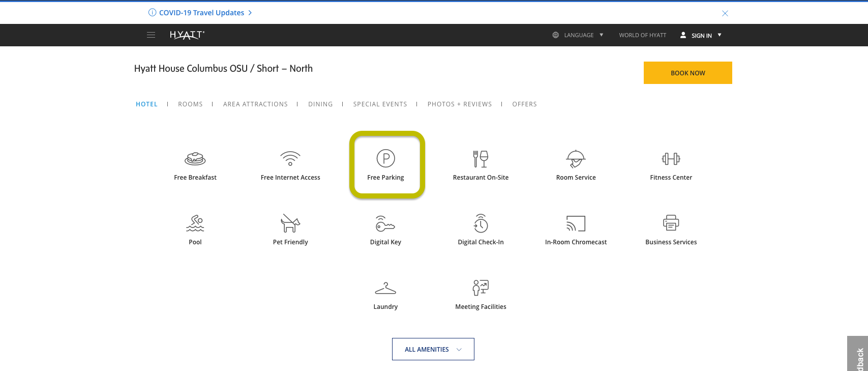Click the Free Breakfast pancake icon
Viewport: 868px width, 371px height.
195,159
